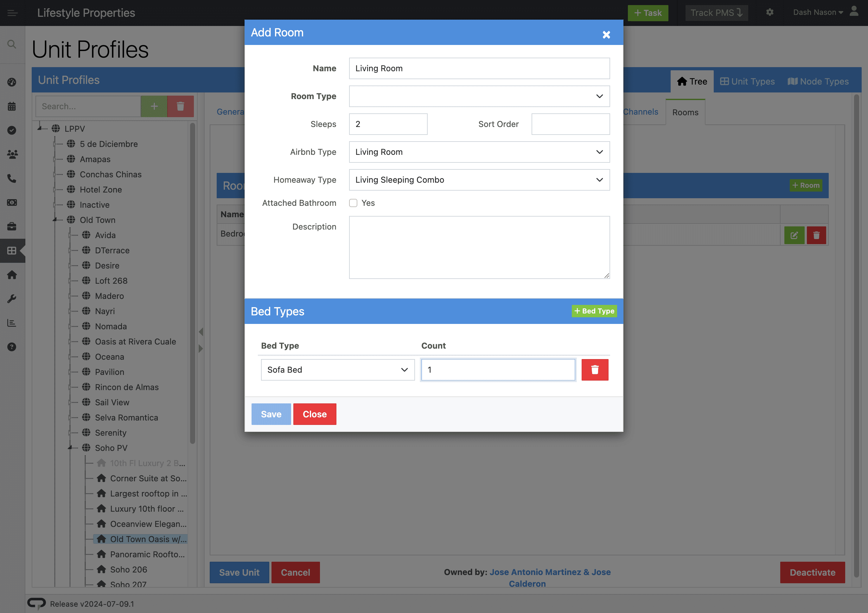Open the help question mark icon
Image resolution: width=868 pixels, height=613 pixels.
coord(12,347)
